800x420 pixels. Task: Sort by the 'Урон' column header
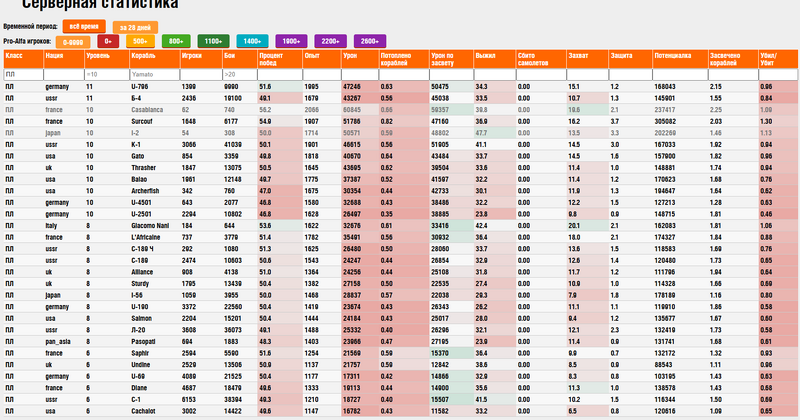pyautogui.click(x=350, y=59)
